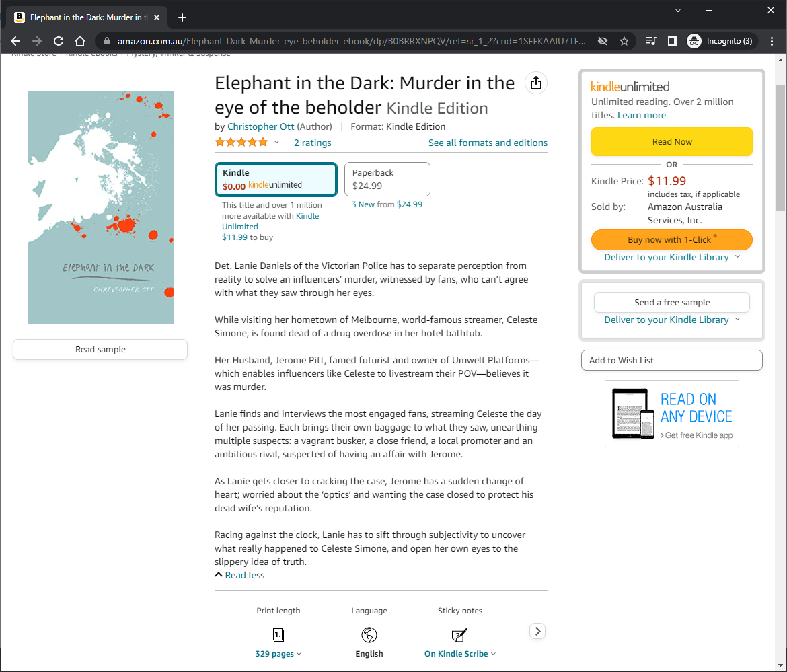Image resolution: width=787 pixels, height=672 pixels.
Task: Bookmark this page with the star icon
Action: click(x=624, y=41)
